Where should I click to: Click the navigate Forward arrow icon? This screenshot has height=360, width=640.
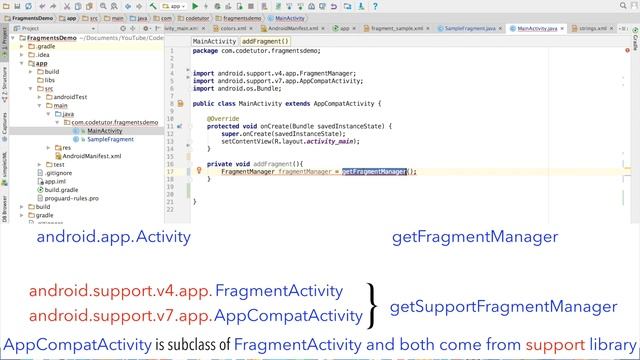[139, 6]
